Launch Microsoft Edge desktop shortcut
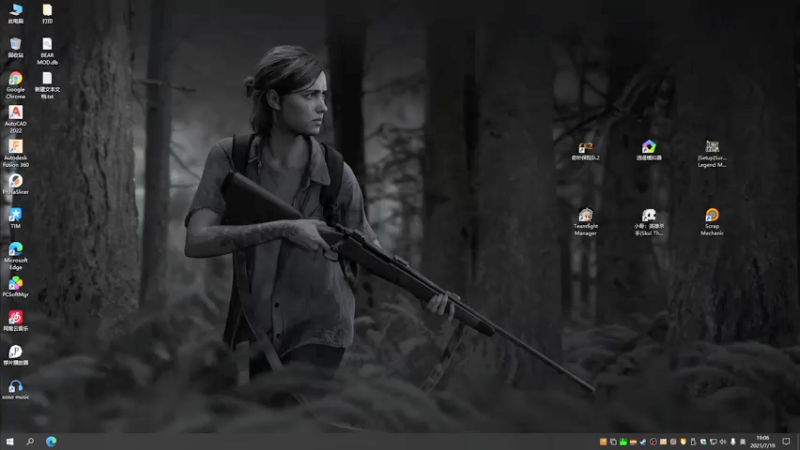The height and width of the screenshot is (450, 800). [x=16, y=256]
